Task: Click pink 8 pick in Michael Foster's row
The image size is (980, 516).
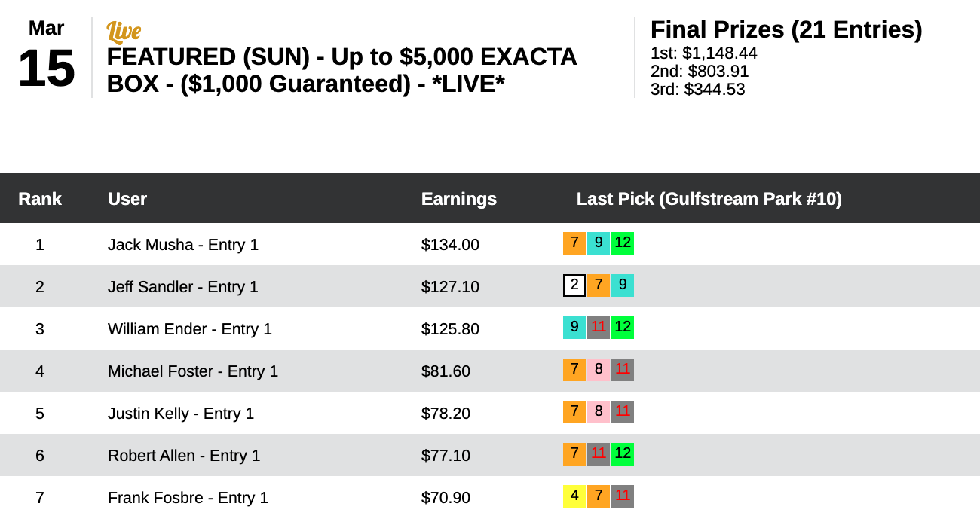Action: (x=599, y=370)
